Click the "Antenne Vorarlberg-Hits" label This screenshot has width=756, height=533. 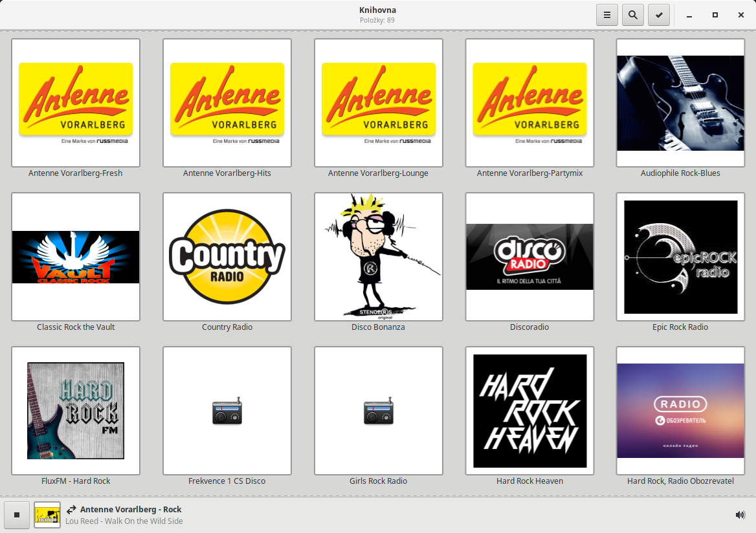[227, 173]
